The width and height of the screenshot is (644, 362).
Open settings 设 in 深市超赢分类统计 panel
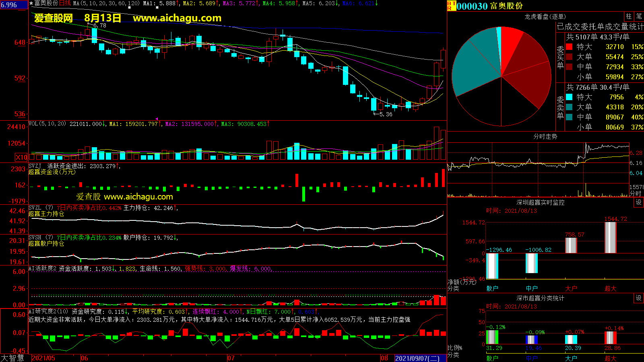639,298
